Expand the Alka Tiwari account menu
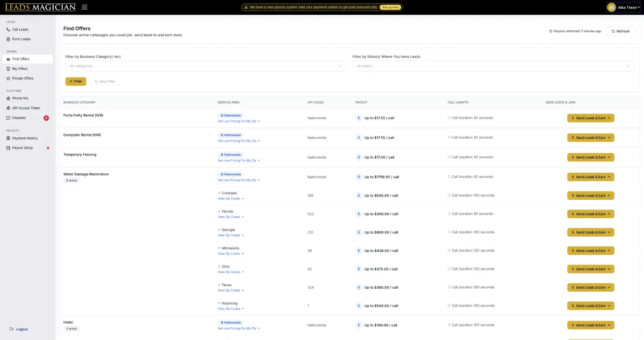The height and width of the screenshot is (340, 644). click(623, 7)
